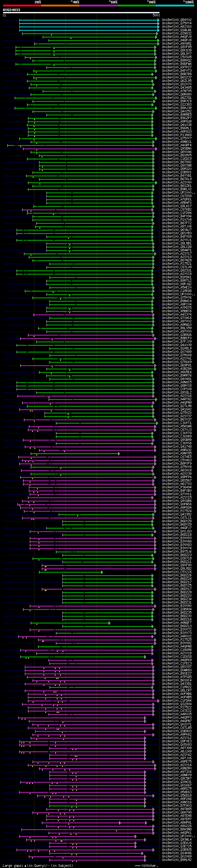
Task: Click label UniRef100_Q39631
Action: (x=177, y=782)
